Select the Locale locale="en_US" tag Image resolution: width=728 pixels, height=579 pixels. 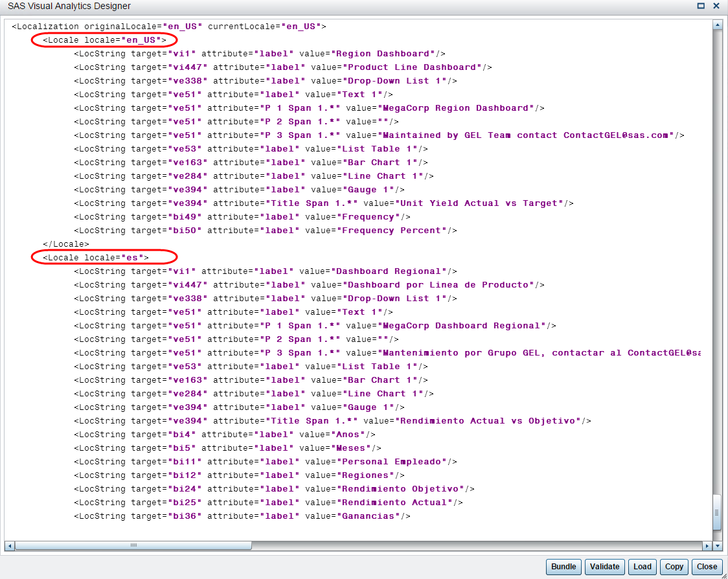(104, 40)
